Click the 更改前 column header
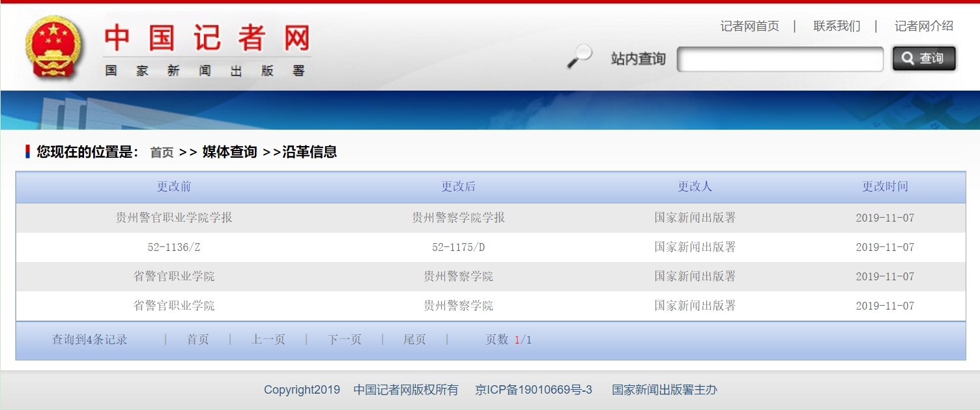The width and height of the screenshot is (980, 410). pos(174,187)
